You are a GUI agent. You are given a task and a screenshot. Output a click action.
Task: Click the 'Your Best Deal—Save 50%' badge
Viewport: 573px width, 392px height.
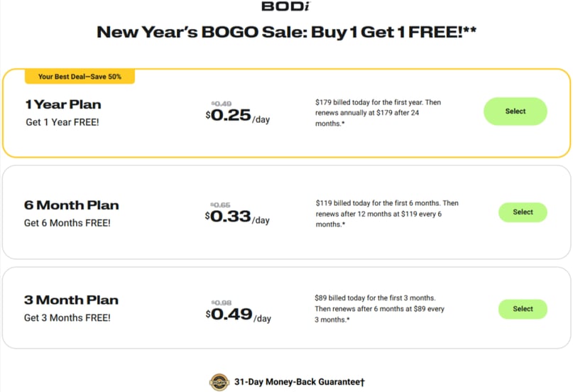80,77
